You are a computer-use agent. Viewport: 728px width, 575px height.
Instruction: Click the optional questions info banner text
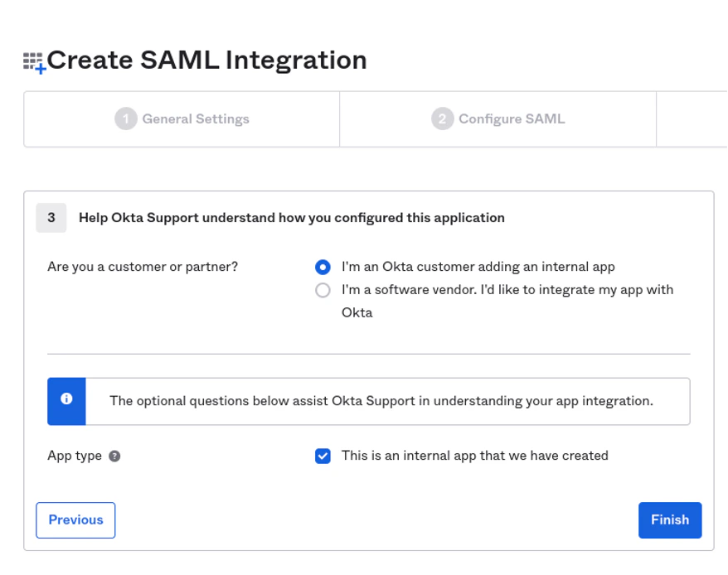point(381,401)
